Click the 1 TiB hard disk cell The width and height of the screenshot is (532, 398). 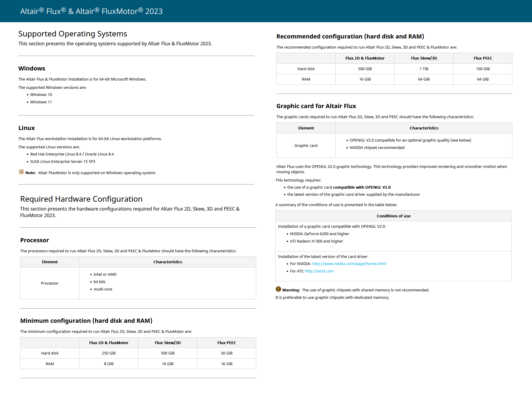[x=424, y=69]
